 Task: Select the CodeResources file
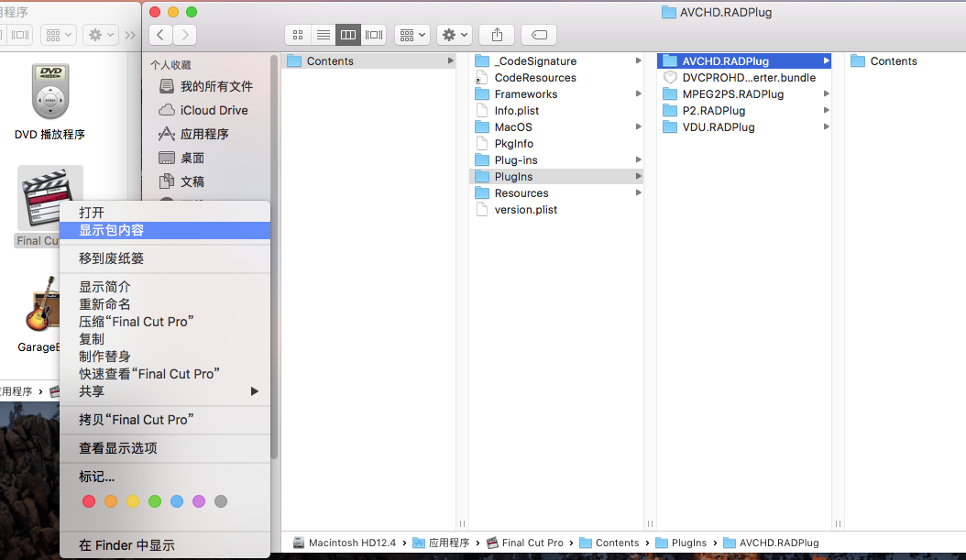pos(557,78)
